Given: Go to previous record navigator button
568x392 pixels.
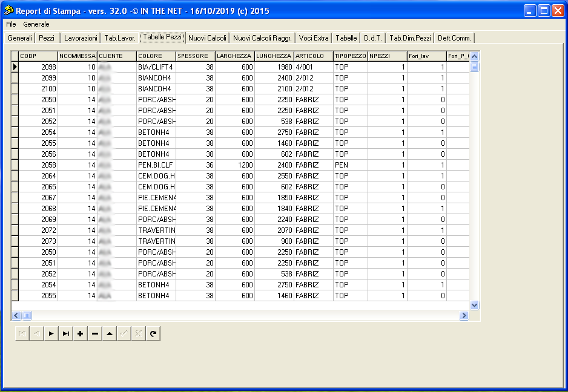Looking at the screenshot, I should tap(36, 333).
